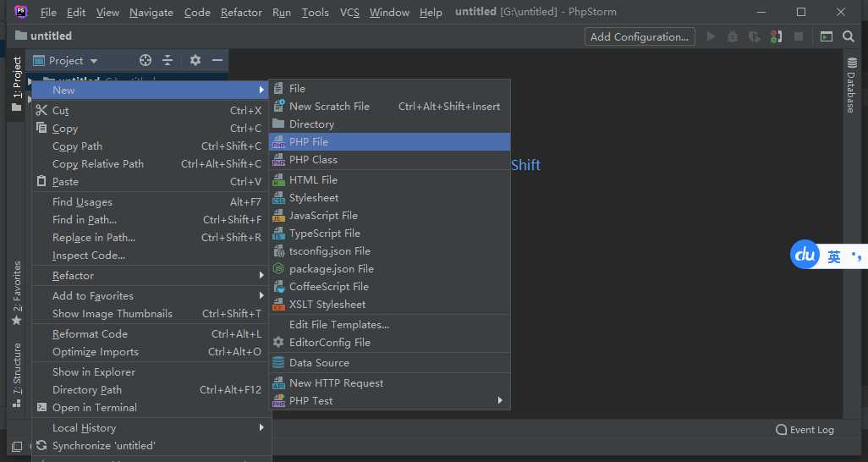Open the Help menu
The image size is (868, 462).
(x=431, y=12)
